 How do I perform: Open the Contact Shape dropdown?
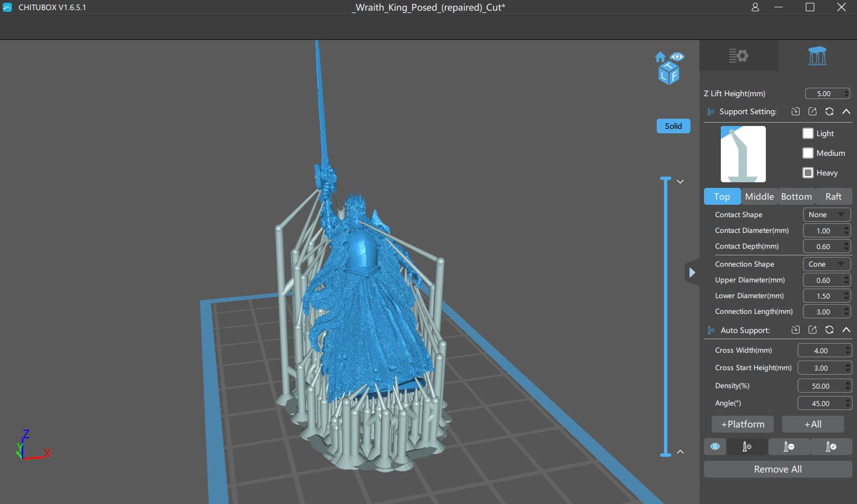pyautogui.click(x=826, y=215)
